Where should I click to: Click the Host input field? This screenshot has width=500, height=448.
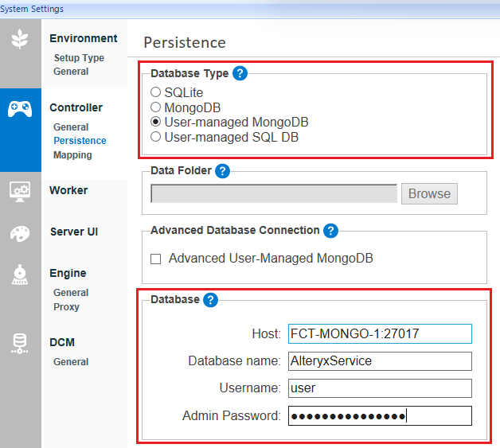(x=380, y=333)
